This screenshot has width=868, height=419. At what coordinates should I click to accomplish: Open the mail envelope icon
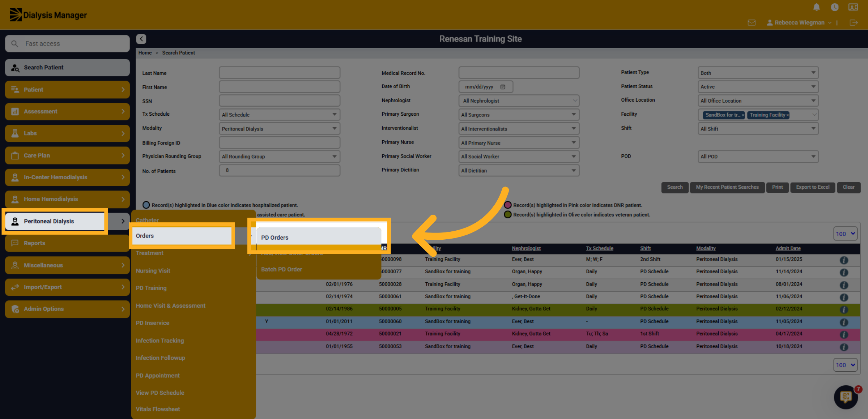752,23
